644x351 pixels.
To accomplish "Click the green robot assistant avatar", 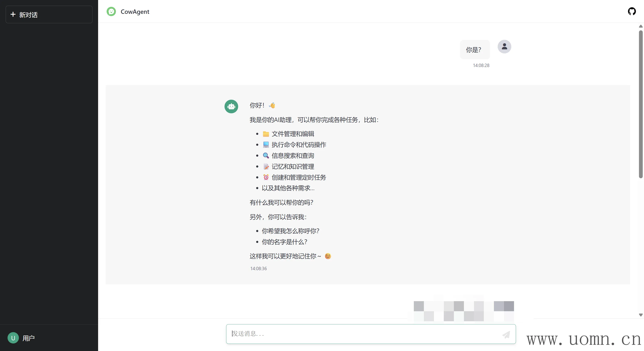I will [231, 107].
